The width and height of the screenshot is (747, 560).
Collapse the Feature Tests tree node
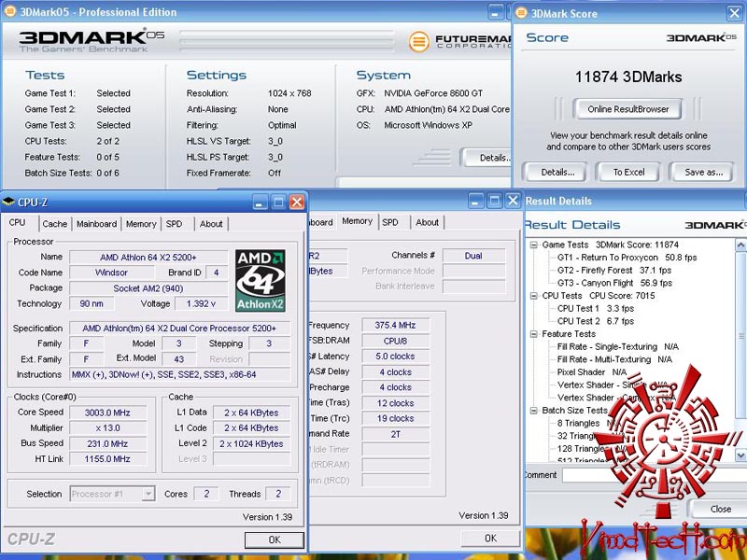pyautogui.click(x=534, y=334)
